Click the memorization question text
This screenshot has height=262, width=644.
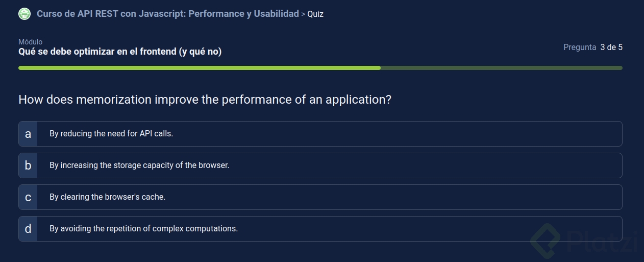point(205,100)
